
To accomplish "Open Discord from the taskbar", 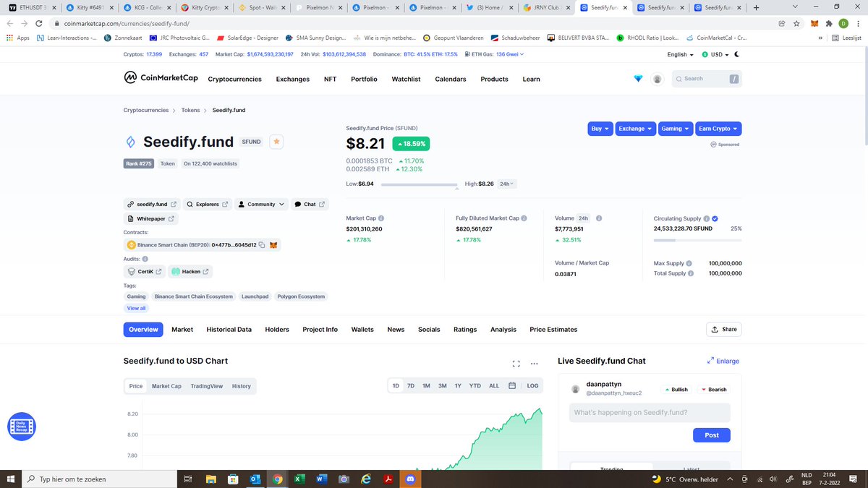I will pos(410,479).
